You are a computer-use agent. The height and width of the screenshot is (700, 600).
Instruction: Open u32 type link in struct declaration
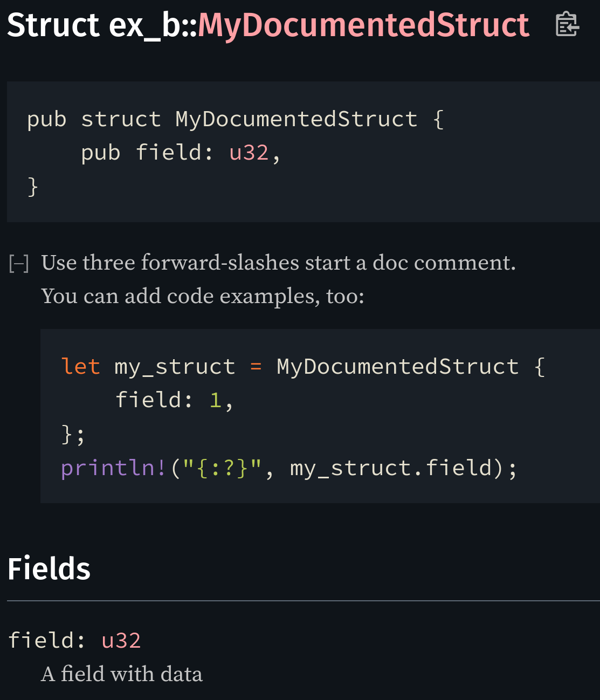click(249, 153)
